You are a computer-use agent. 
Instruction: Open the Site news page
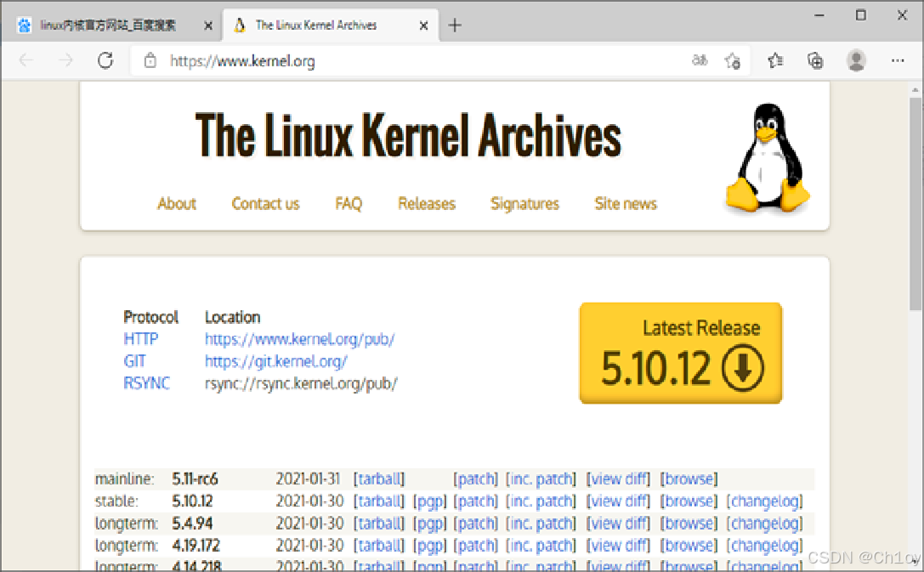coord(626,204)
